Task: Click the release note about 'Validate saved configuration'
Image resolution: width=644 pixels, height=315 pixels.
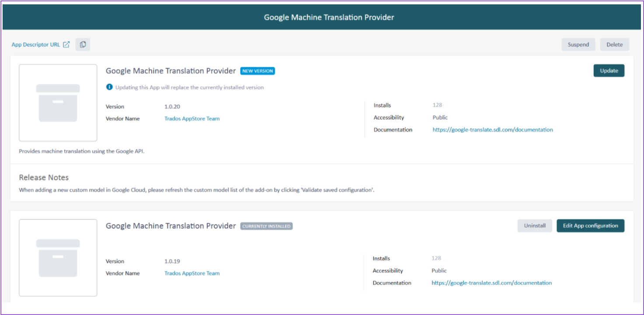Action: [x=197, y=190]
